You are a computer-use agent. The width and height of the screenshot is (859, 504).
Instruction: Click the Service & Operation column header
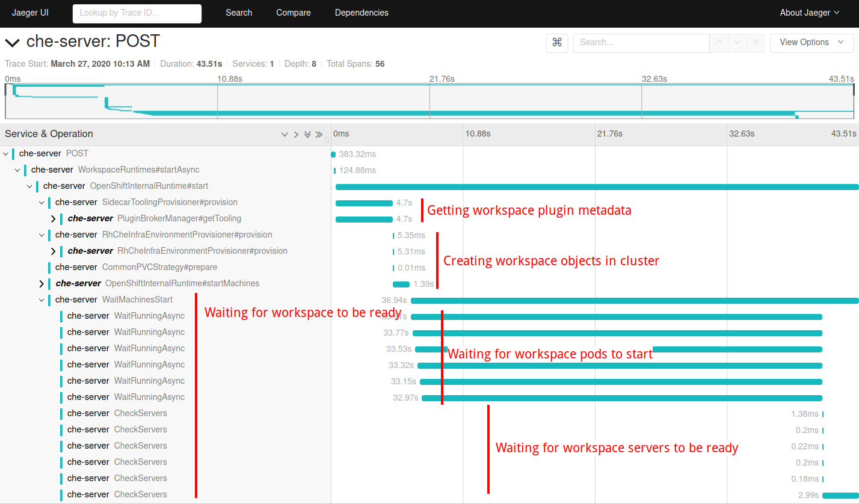click(49, 134)
